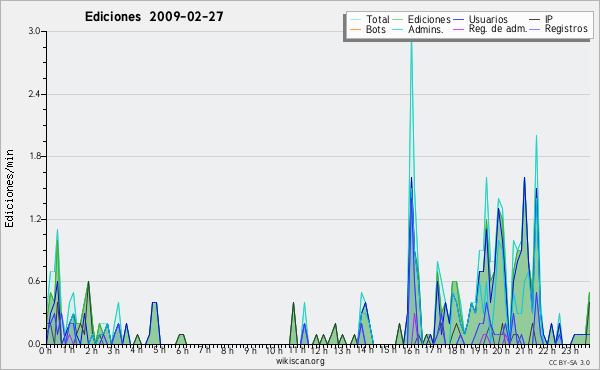Click the Ediciones/min y-axis title
Screen dimensions: 600x370
coord(9,189)
